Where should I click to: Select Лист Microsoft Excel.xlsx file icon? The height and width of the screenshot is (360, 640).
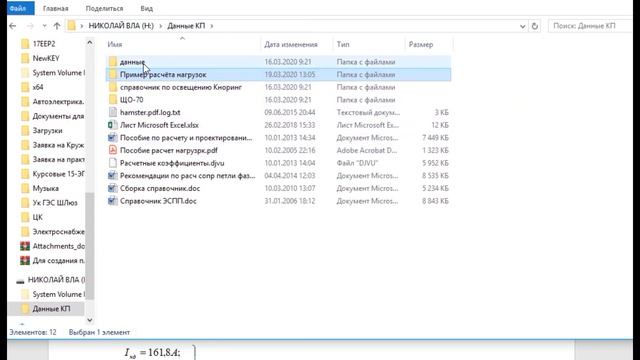[x=113, y=125]
